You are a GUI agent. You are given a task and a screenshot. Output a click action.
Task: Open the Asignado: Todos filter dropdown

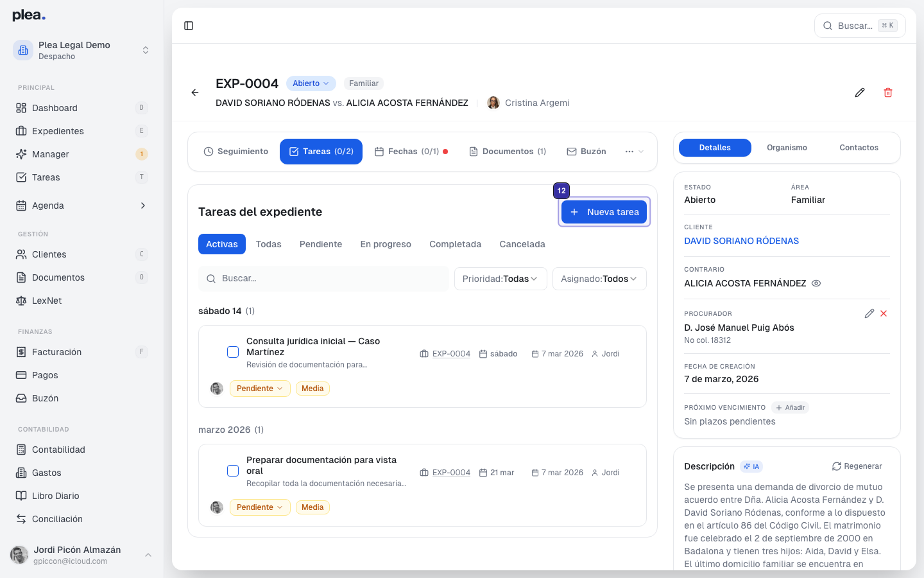[599, 279]
